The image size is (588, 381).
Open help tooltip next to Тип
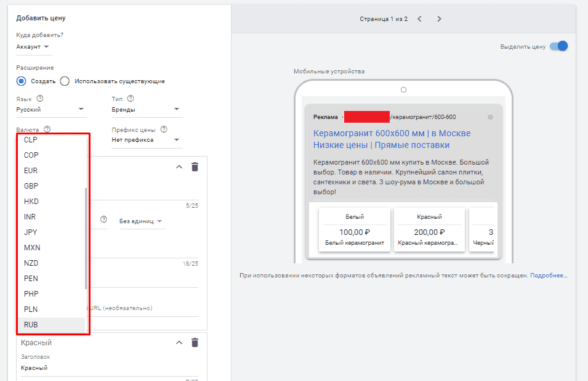click(x=131, y=99)
